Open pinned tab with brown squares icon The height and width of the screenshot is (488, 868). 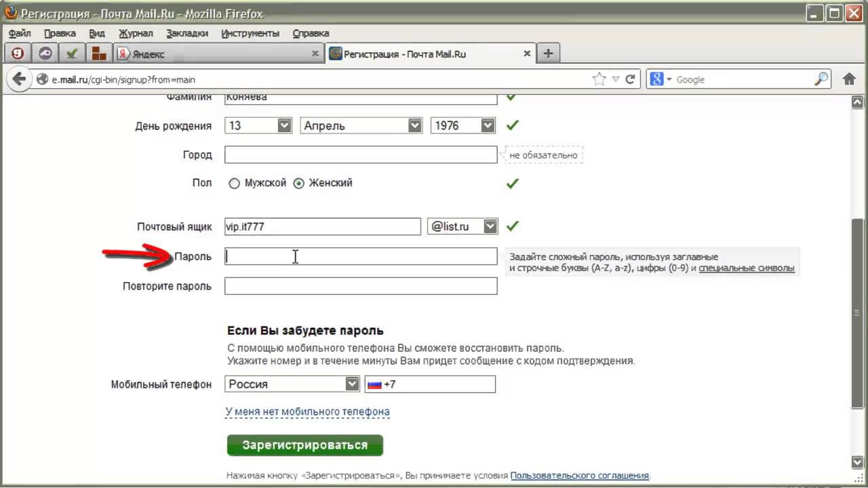[x=99, y=54]
